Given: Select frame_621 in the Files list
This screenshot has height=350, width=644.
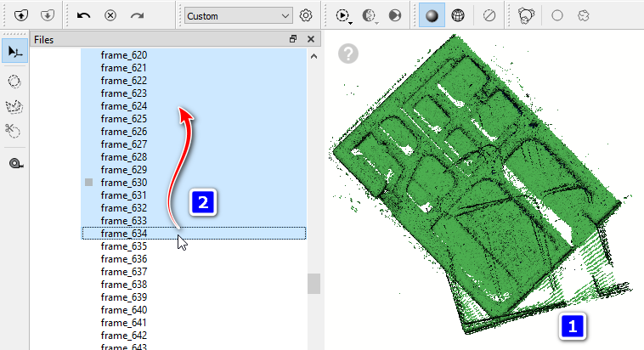Looking at the screenshot, I should coord(124,68).
